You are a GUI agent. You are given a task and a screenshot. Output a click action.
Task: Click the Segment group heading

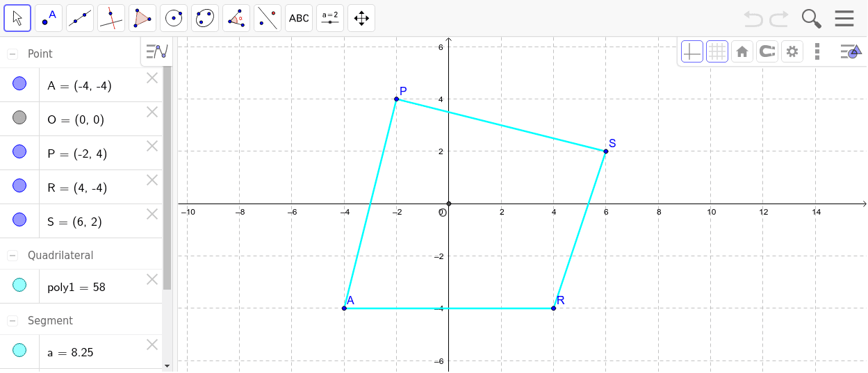pyautogui.click(x=50, y=321)
